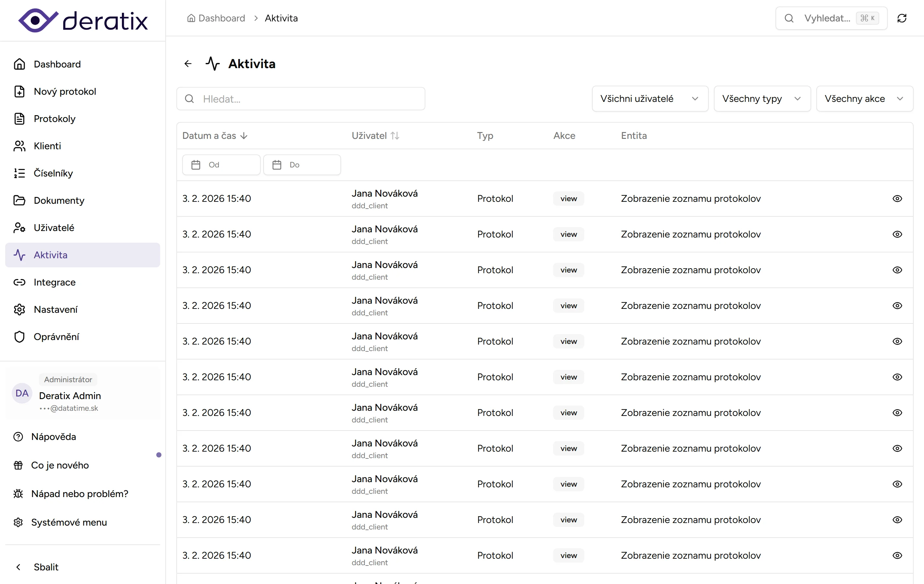The width and height of the screenshot is (924, 584).
Task: Open the Všechny akce filter dropdown
Action: click(x=864, y=99)
